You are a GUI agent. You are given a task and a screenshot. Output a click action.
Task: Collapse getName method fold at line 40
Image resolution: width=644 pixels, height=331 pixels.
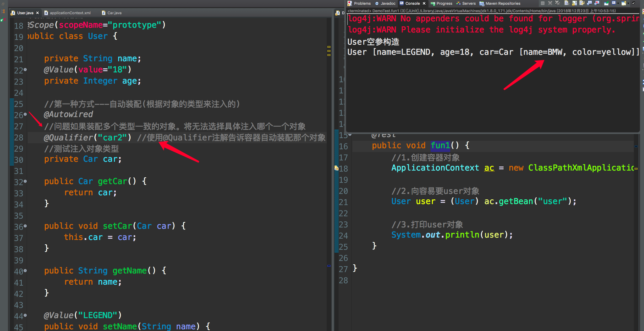tap(25, 271)
